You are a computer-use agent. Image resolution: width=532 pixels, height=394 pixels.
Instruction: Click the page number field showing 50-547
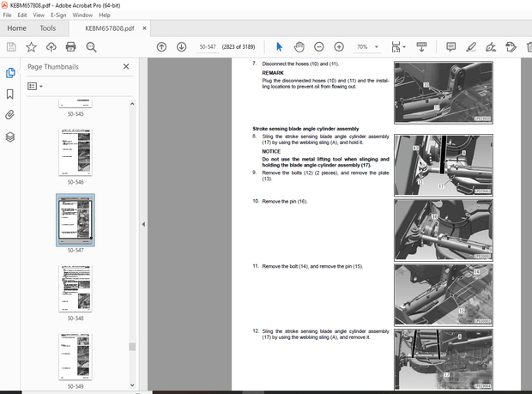click(208, 47)
